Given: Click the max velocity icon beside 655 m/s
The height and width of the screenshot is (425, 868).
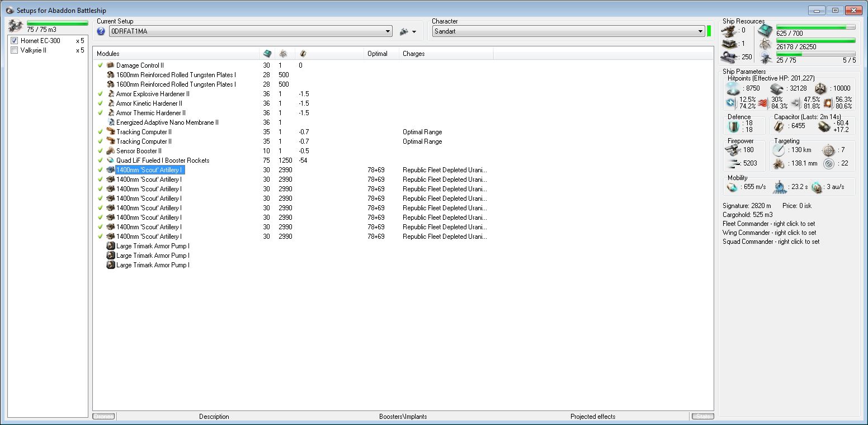Looking at the screenshot, I should [x=732, y=187].
